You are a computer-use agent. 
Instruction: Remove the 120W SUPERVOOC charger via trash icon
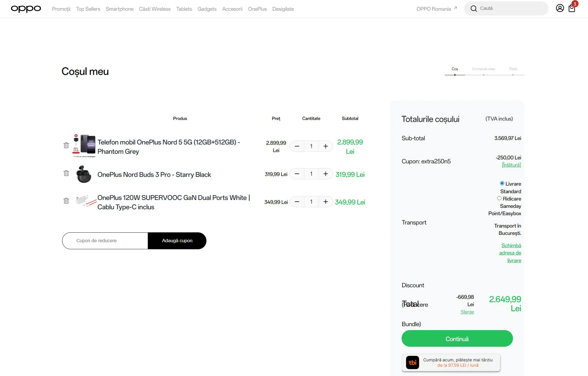[66, 201]
